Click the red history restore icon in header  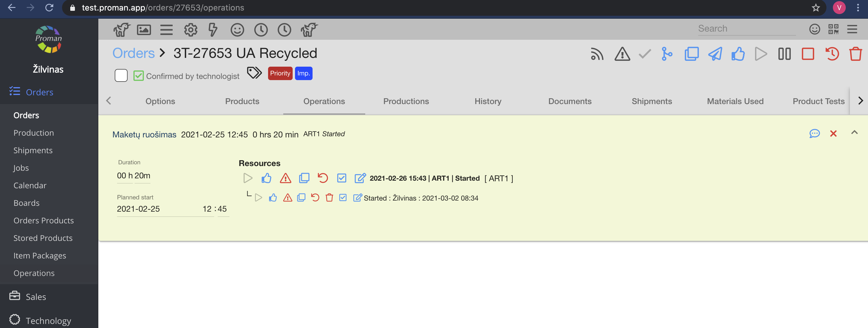832,54
